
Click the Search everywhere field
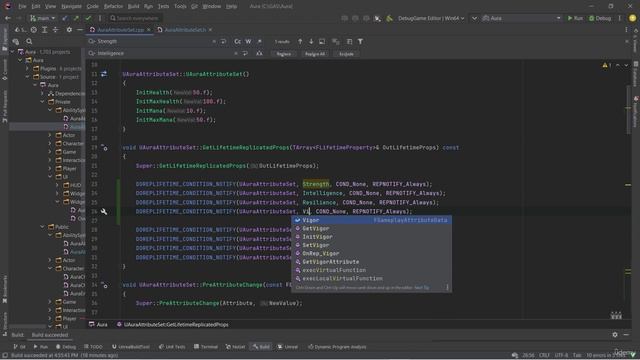tap(135, 18)
